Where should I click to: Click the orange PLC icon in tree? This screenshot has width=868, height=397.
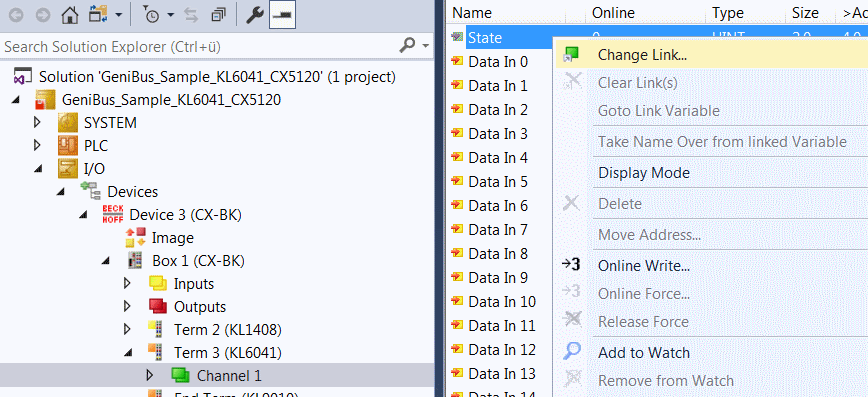tap(68, 146)
